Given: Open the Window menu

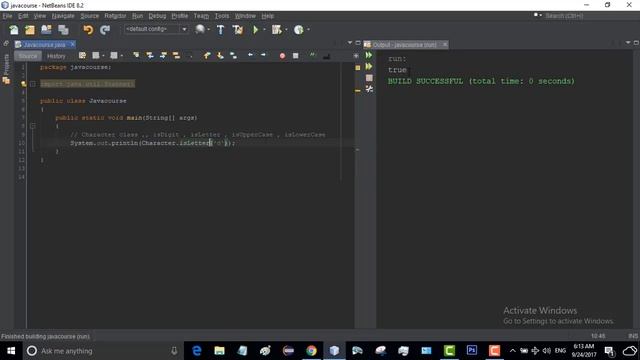Looking at the screenshot, I should (x=245, y=16).
